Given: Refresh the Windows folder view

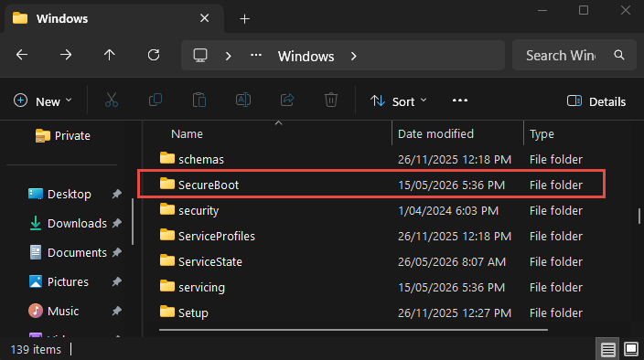Looking at the screenshot, I should [x=154, y=55].
